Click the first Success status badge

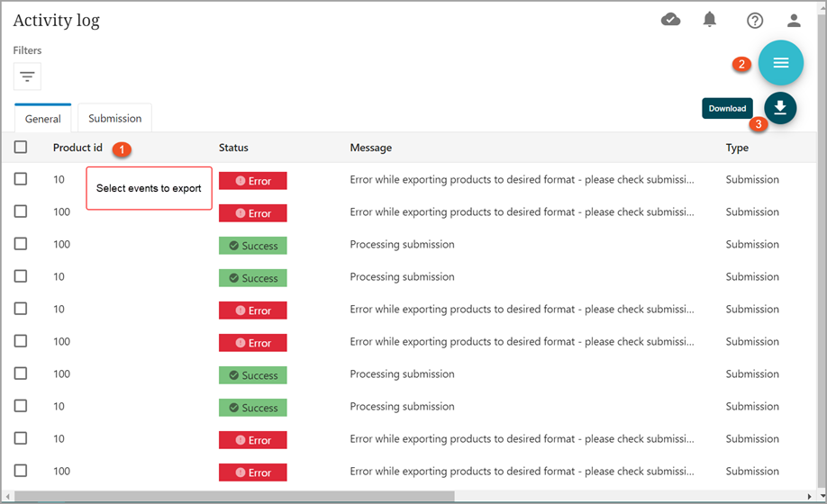pos(252,246)
